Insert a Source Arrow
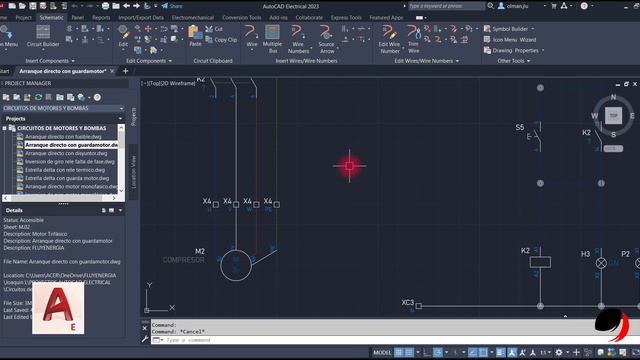 (327, 39)
